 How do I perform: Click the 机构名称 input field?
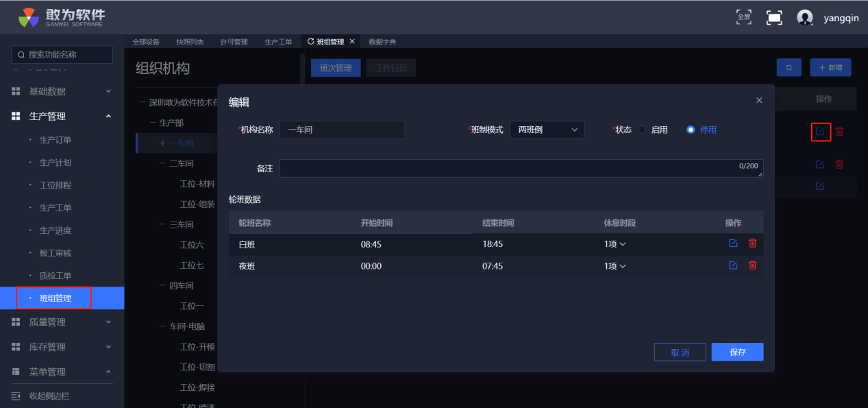(342, 130)
